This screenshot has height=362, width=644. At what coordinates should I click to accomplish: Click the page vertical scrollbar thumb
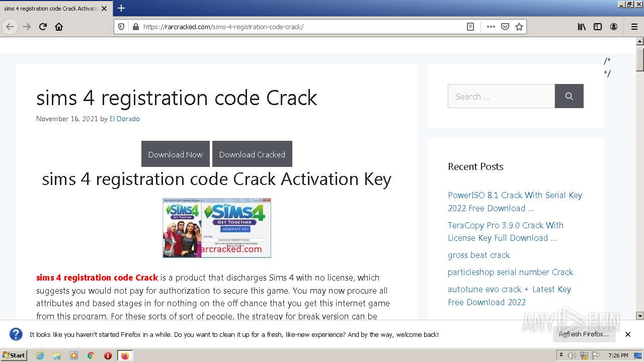click(640, 60)
